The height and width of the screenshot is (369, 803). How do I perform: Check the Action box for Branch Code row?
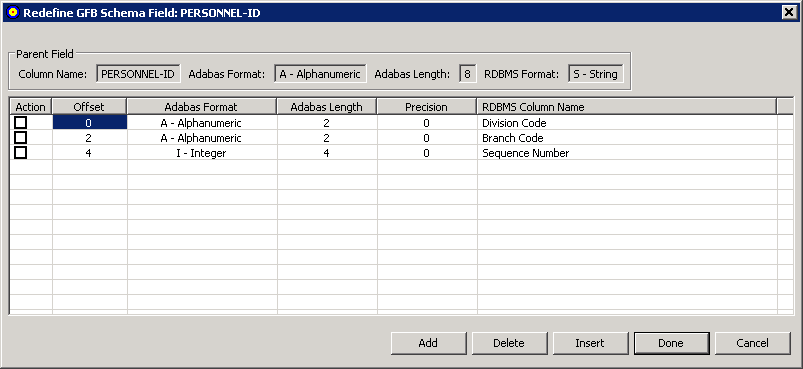click(x=20, y=138)
